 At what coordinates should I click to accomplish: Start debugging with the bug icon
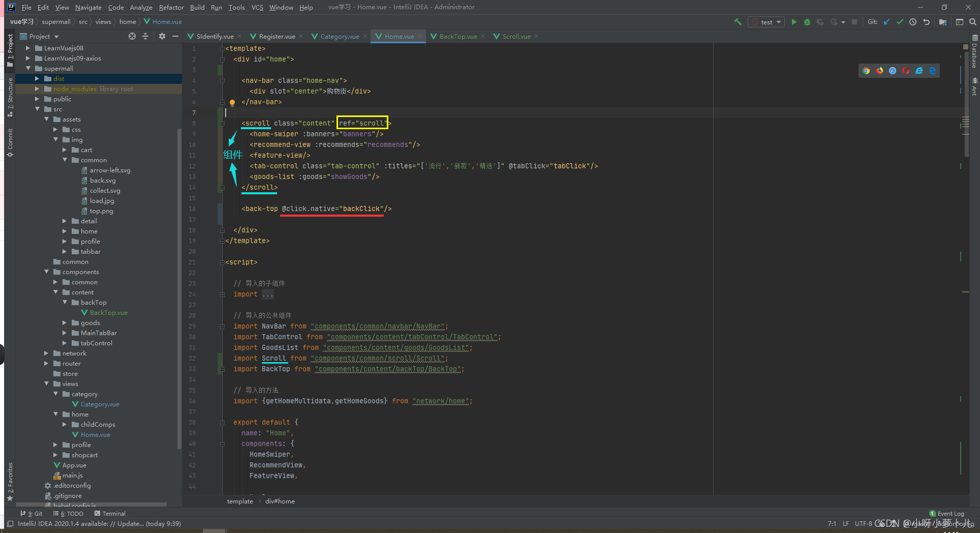pyautogui.click(x=807, y=22)
